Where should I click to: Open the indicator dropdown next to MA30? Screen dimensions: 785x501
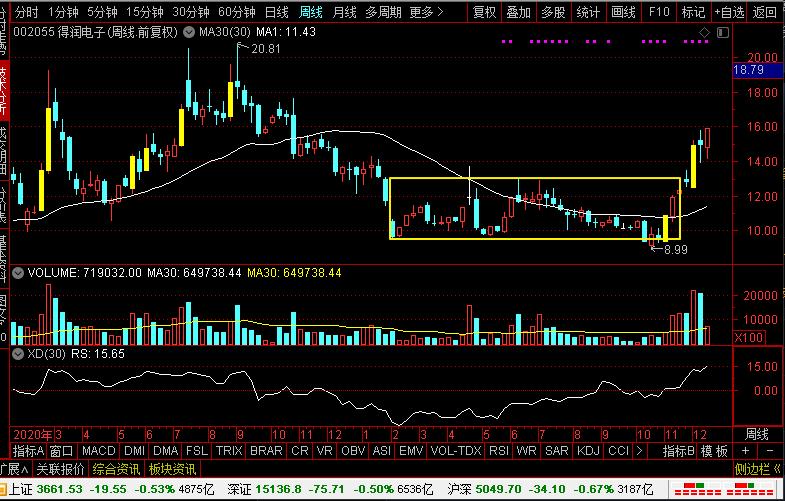tap(191, 32)
